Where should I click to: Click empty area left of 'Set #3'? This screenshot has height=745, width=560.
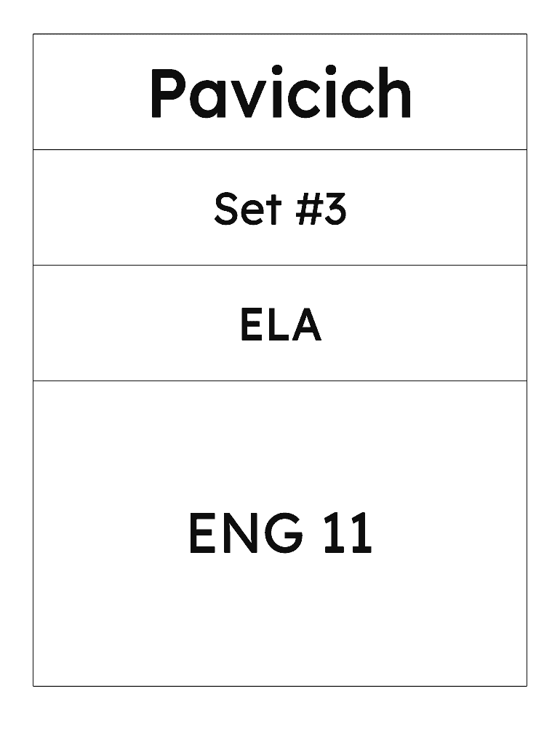pos(116,209)
